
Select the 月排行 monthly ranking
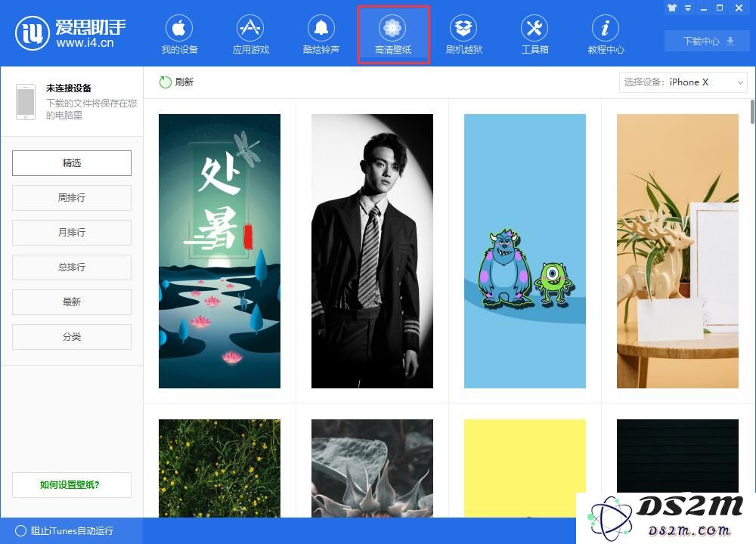pos(72,232)
